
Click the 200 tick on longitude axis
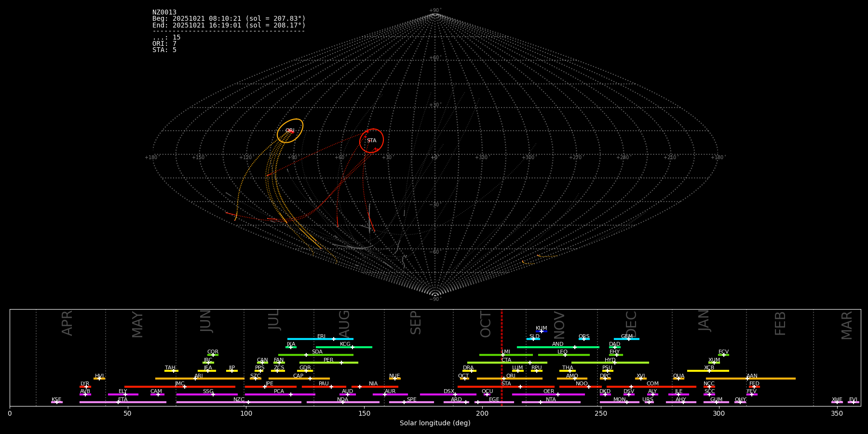[x=482, y=414]
